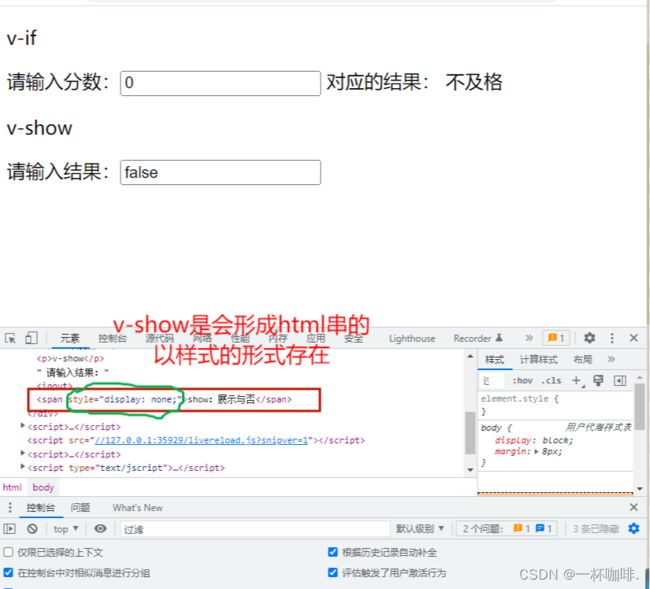Viewport: 650px width, 589px height.
Task: Expand the first collapsed script node
Action: point(23,425)
